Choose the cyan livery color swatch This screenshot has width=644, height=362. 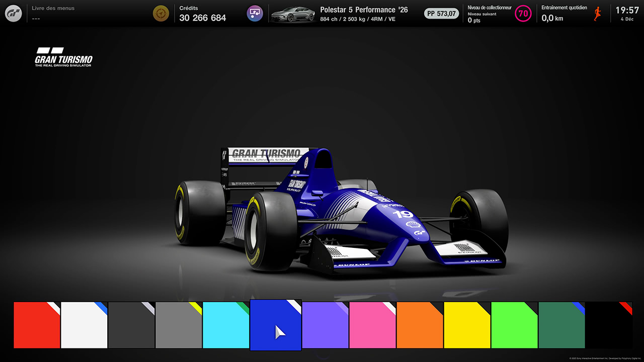(x=226, y=325)
